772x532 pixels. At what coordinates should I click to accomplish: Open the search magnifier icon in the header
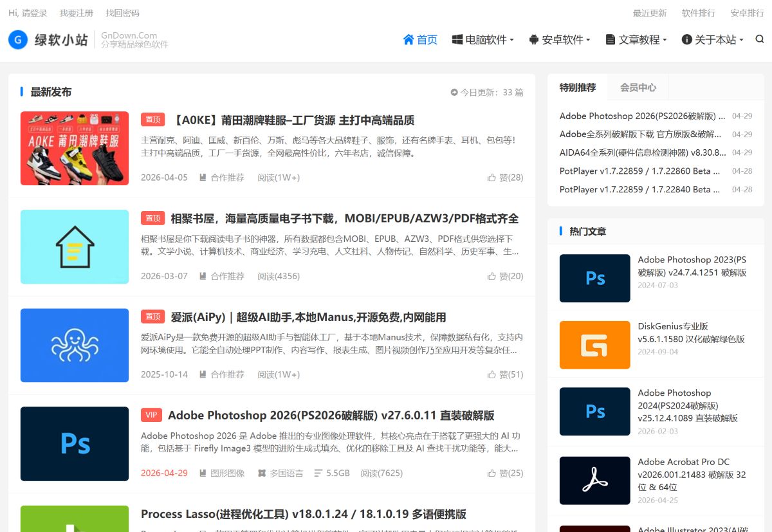pos(760,39)
